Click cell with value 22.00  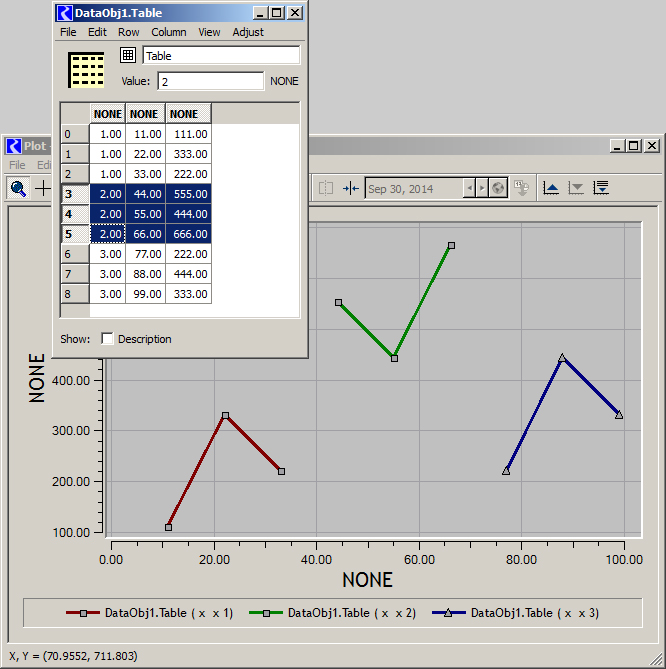(x=145, y=154)
